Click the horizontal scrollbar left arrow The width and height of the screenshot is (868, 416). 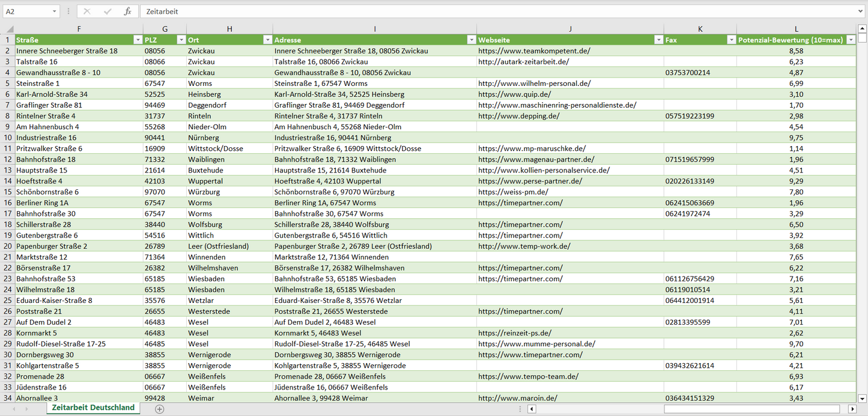(x=532, y=409)
